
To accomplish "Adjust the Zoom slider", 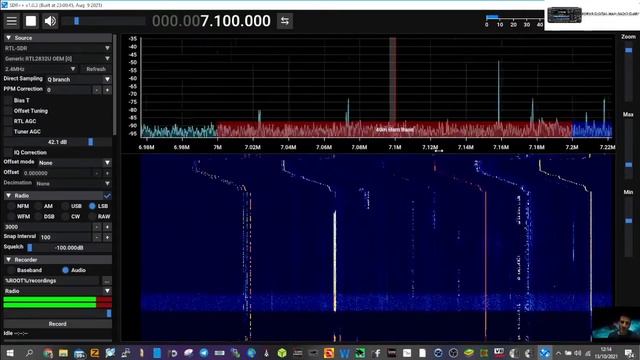I will click(x=629, y=71).
